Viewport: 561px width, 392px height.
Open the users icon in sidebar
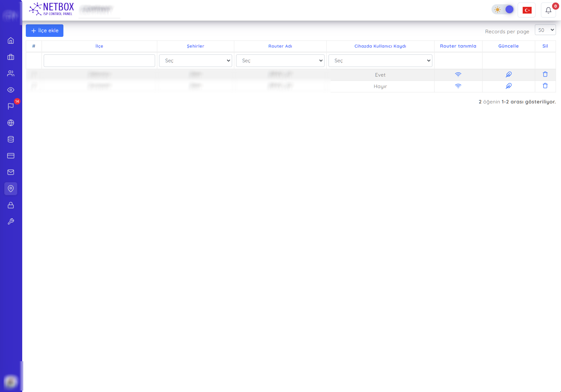[11, 73]
